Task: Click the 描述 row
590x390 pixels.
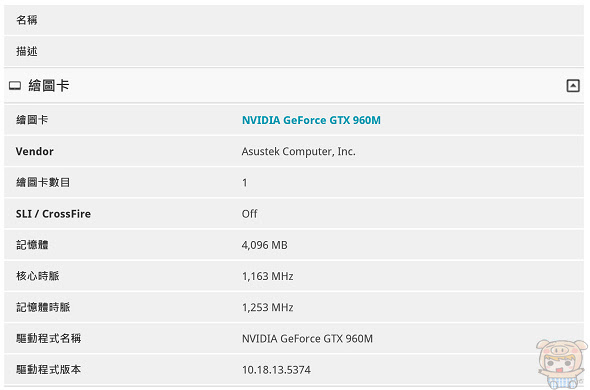Action: coord(294,51)
